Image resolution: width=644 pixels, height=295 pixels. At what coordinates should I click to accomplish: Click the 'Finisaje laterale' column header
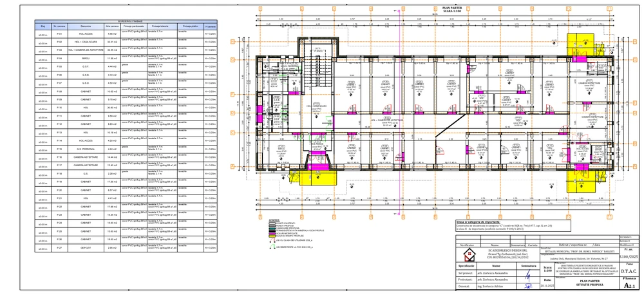pyautogui.click(x=162, y=26)
